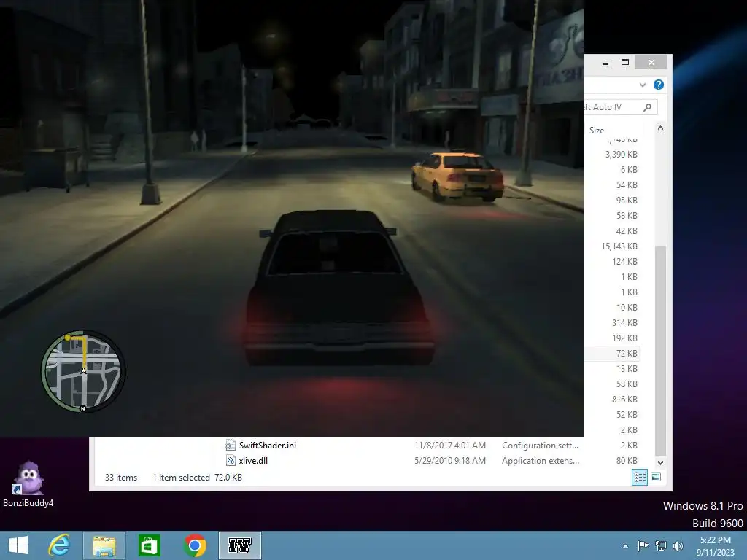This screenshot has width=747, height=560.
Task: Click the vertical scrollbar thumb in Explorer
Action: [x=660, y=351]
